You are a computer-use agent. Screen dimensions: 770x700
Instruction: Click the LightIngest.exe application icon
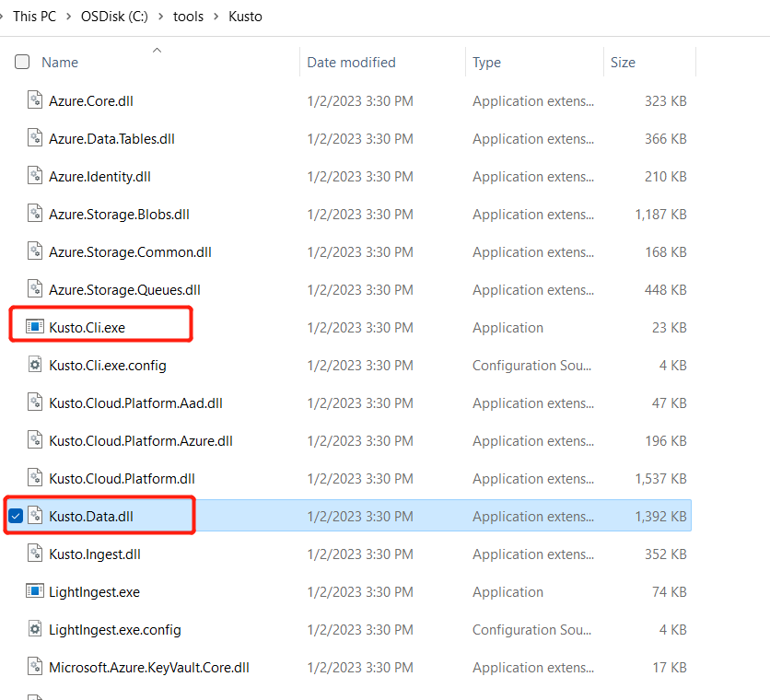[x=35, y=591]
